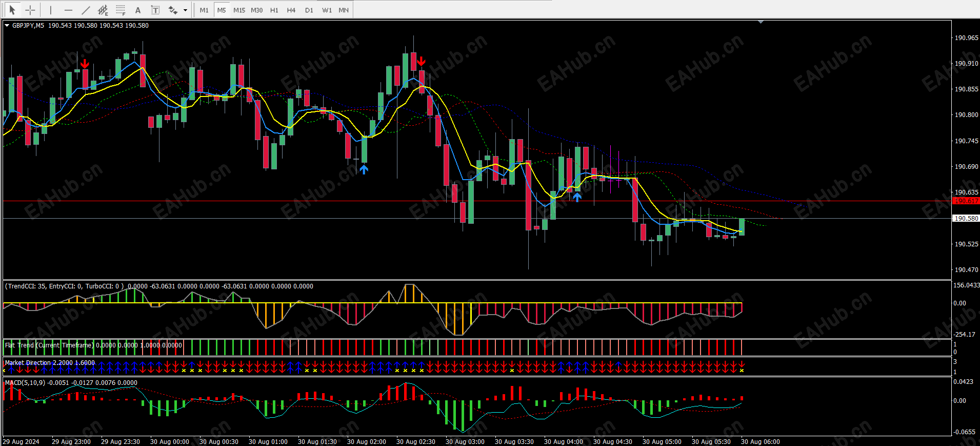Switch chart to MN timeframe
The image size is (980, 446).
point(344,10)
